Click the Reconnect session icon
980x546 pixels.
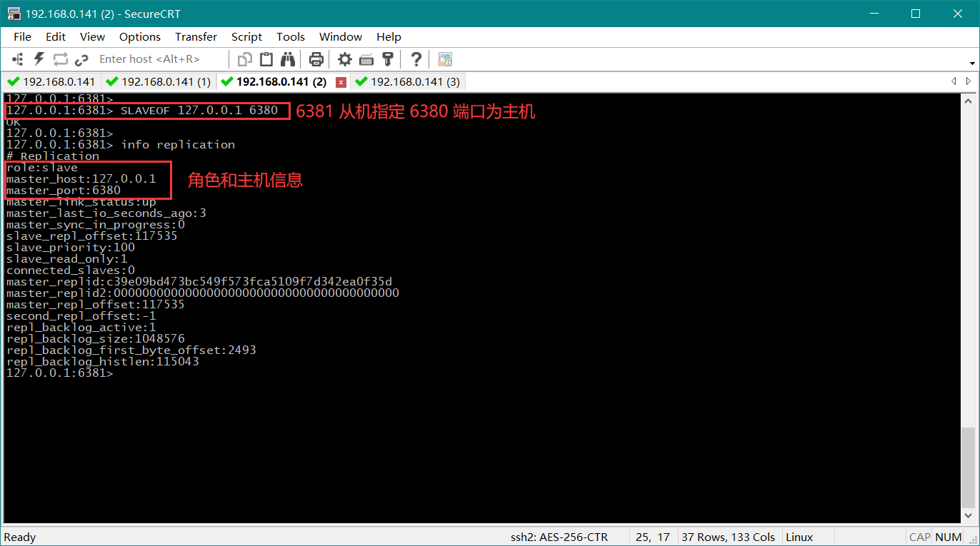pyautogui.click(x=60, y=59)
